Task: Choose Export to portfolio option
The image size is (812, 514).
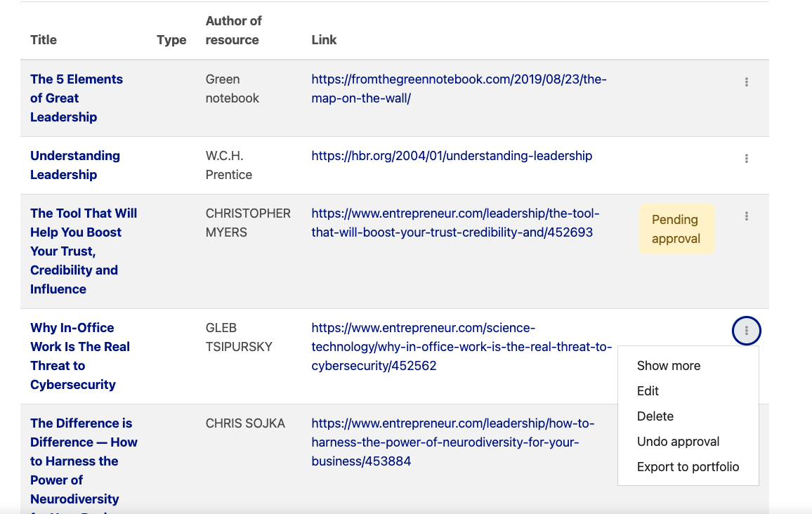Action: point(688,467)
